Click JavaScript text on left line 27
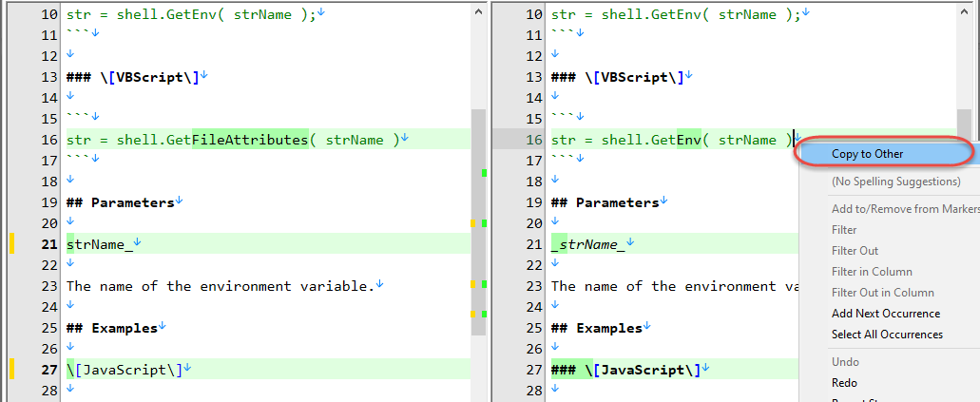Screen dimensions: 980x402 [125, 370]
